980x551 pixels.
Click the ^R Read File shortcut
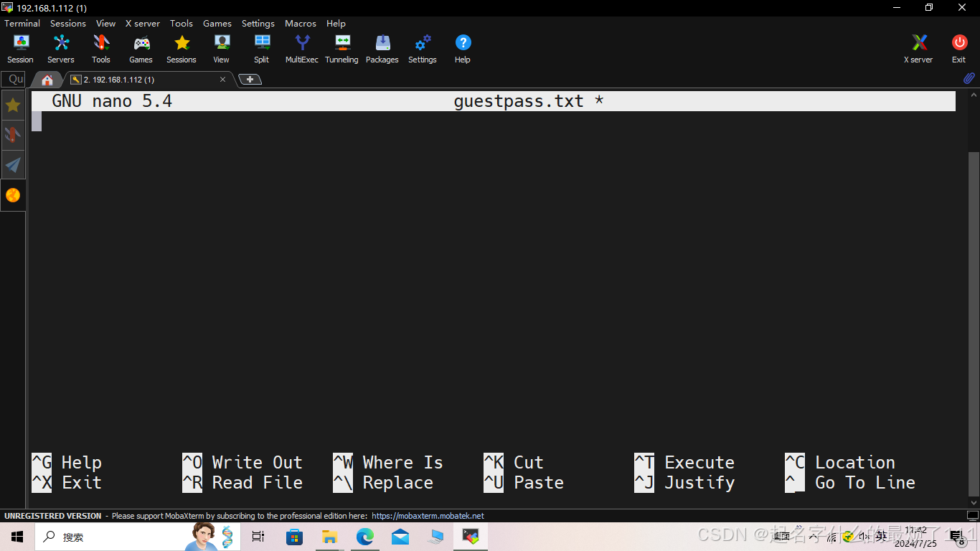[x=242, y=483]
